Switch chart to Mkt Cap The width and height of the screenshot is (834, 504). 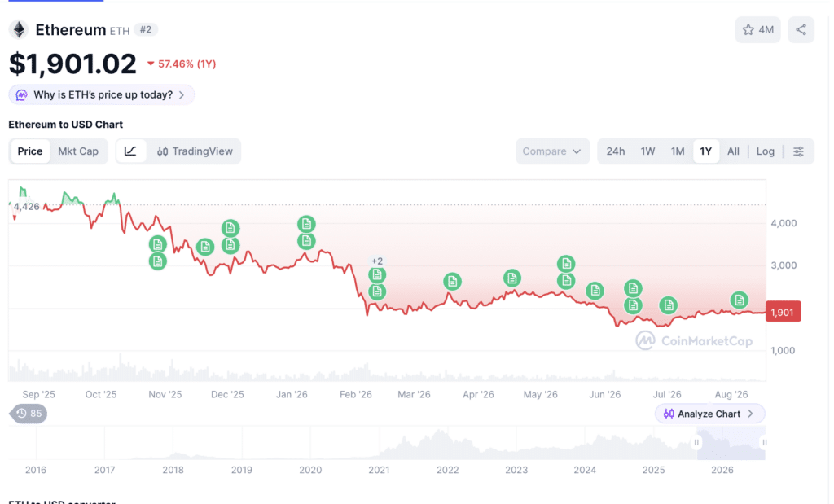pyautogui.click(x=78, y=151)
